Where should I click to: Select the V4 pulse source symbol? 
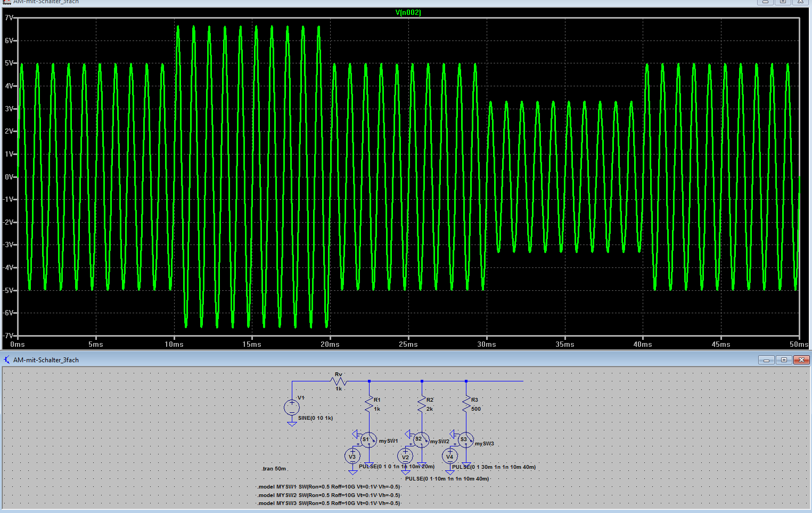[x=450, y=457]
